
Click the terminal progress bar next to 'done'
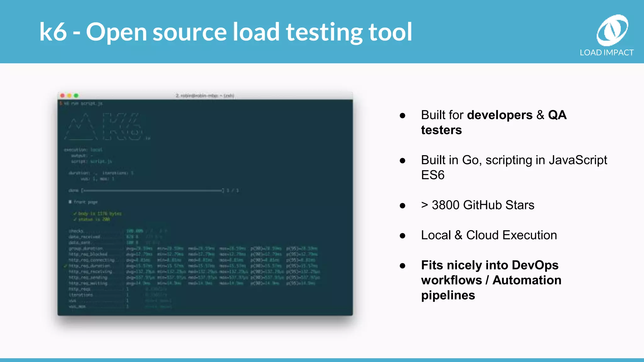153,190
